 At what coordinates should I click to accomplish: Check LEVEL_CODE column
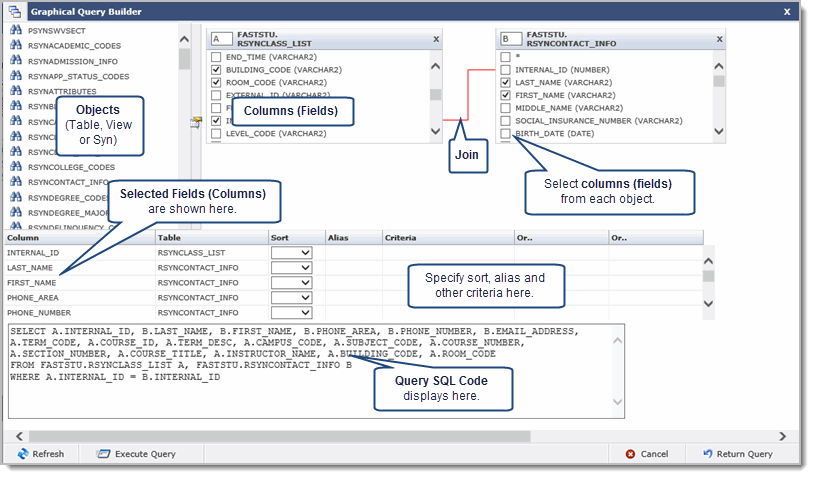point(216,133)
